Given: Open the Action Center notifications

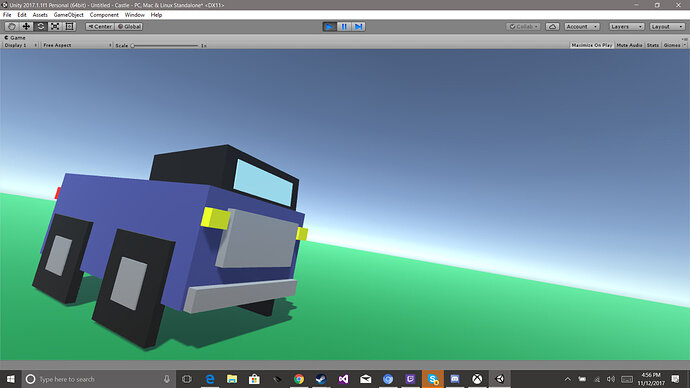Looking at the screenshot, I should pyautogui.click(x=675, y=379).
